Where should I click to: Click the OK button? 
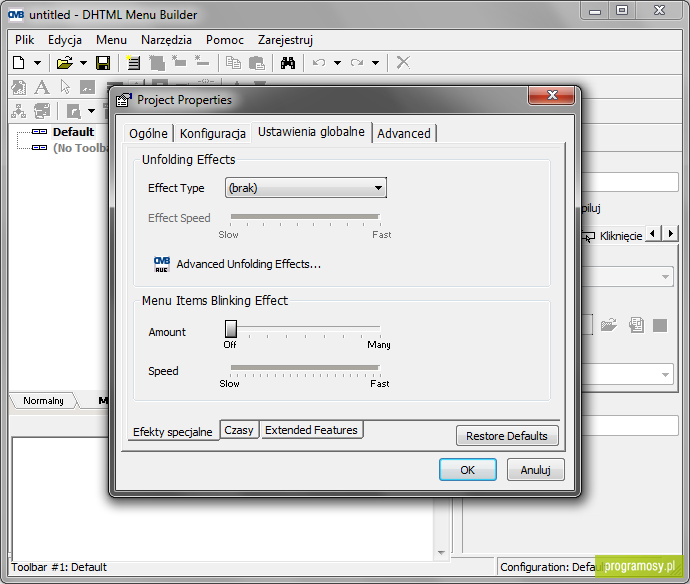click(x=468, y=470)
